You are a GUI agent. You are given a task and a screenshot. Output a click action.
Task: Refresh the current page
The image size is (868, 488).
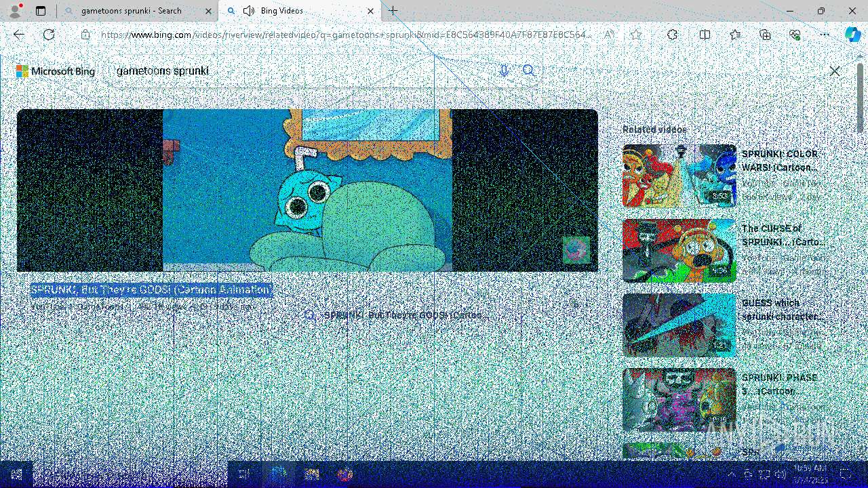click(49, 35)
